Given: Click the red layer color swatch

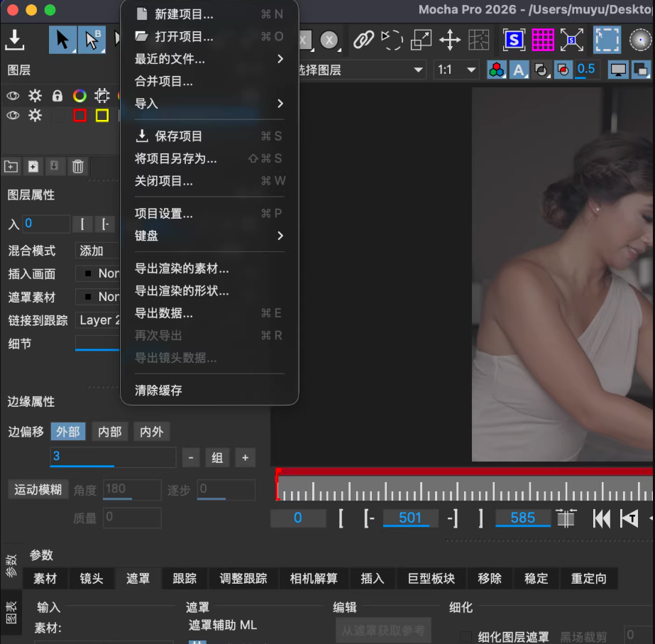Looking at the screenshot, I should coord(79,115).
